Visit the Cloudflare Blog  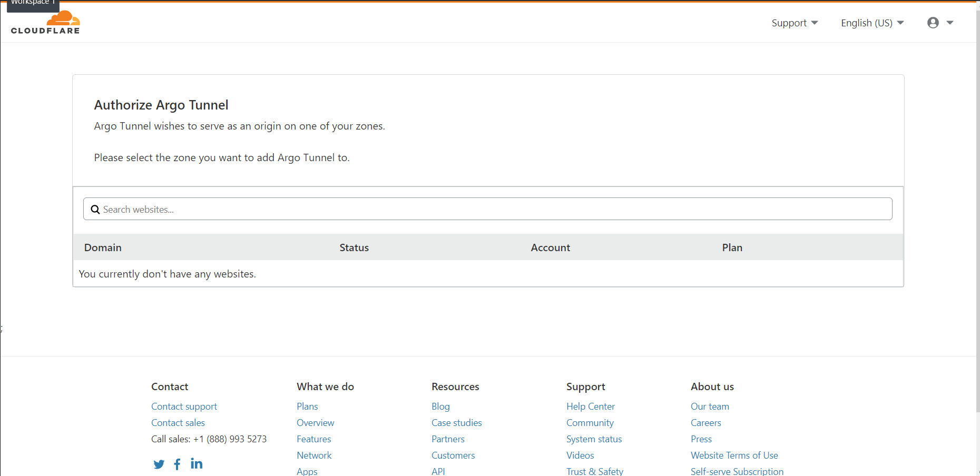[x=440, y=406]
